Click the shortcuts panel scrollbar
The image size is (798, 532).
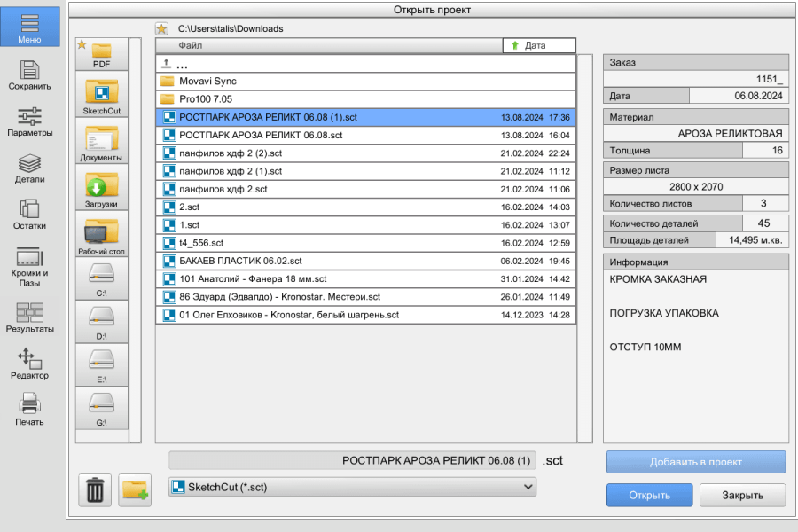click(x=135, y=240)
